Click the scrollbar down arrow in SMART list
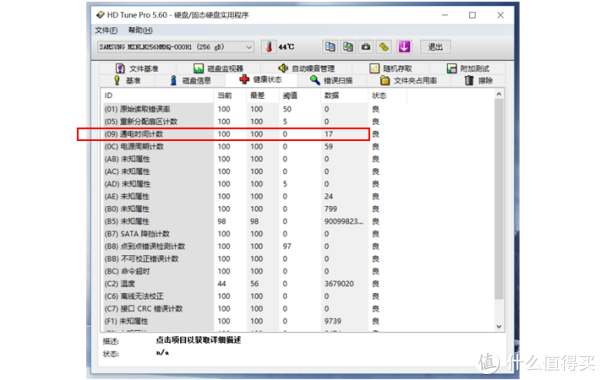Viewport: 600px width, 380px height. (499, 326)
